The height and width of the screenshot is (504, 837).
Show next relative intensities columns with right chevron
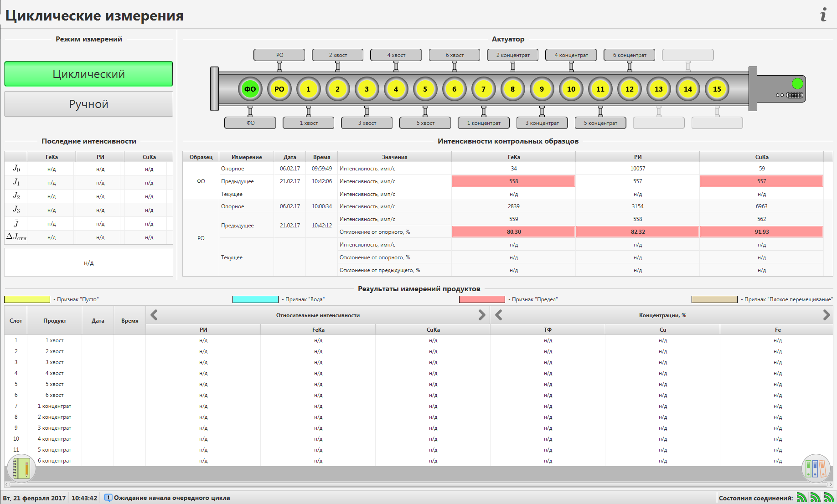pos(482,315)
